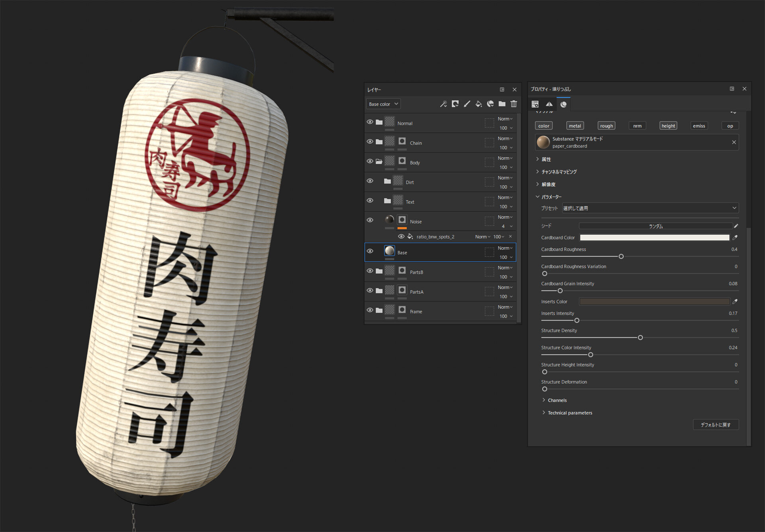Click the add mask icon in Layers toolbar
This screenshot has height=532, width=765.
coord(455,104)
